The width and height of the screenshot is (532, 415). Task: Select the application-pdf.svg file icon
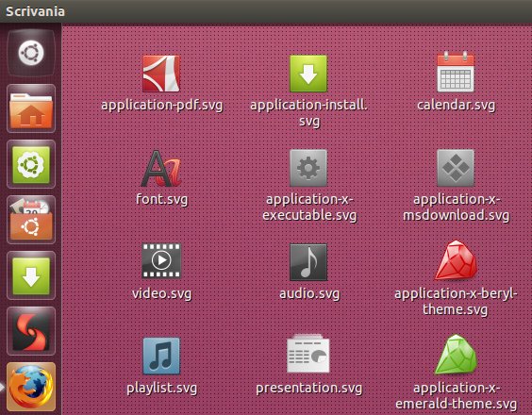pos(161,74)
